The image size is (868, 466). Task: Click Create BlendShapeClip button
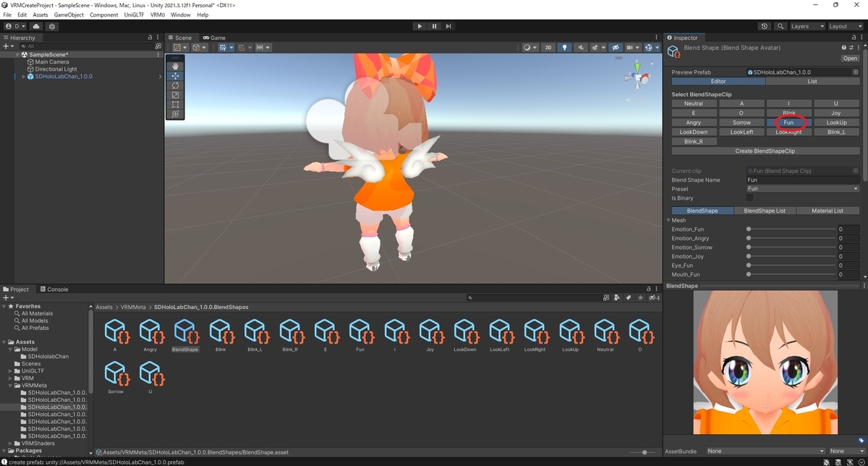pyautogui.click(x=765, y=151)
